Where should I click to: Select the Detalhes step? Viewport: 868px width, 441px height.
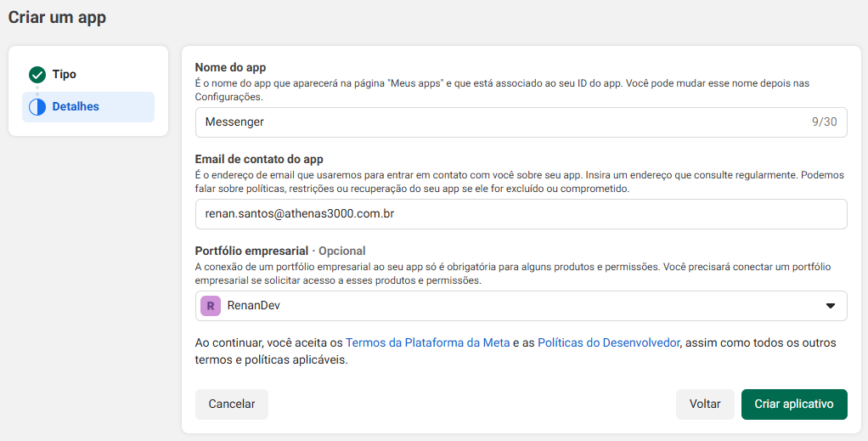click(76, 107)
